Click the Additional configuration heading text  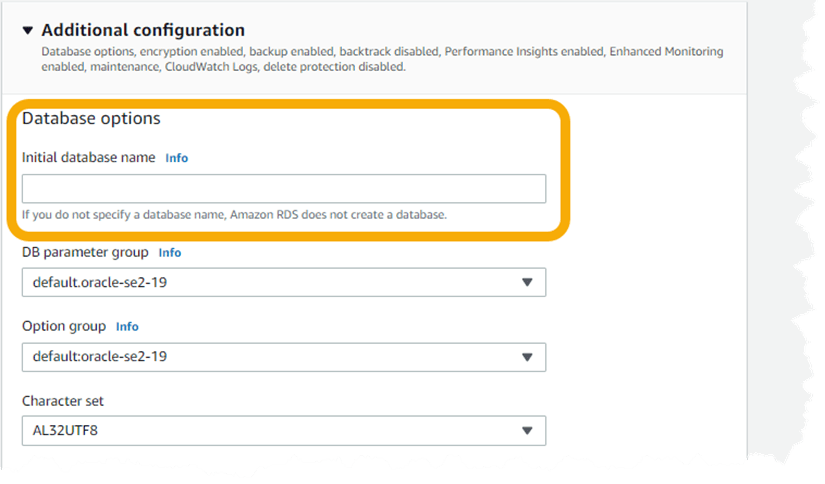143,30
